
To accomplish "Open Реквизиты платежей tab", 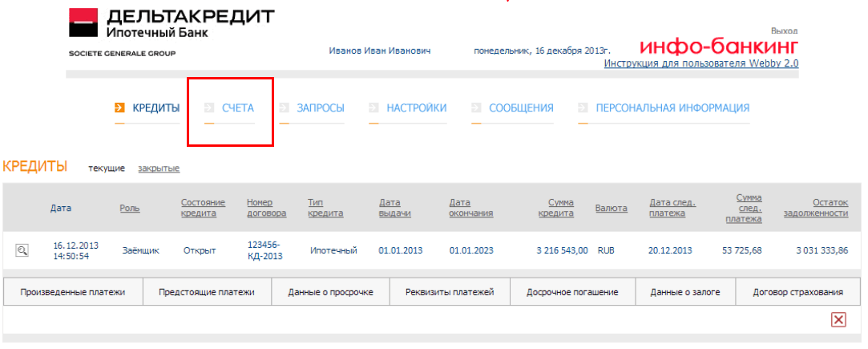I will click(x=450, y=292).
